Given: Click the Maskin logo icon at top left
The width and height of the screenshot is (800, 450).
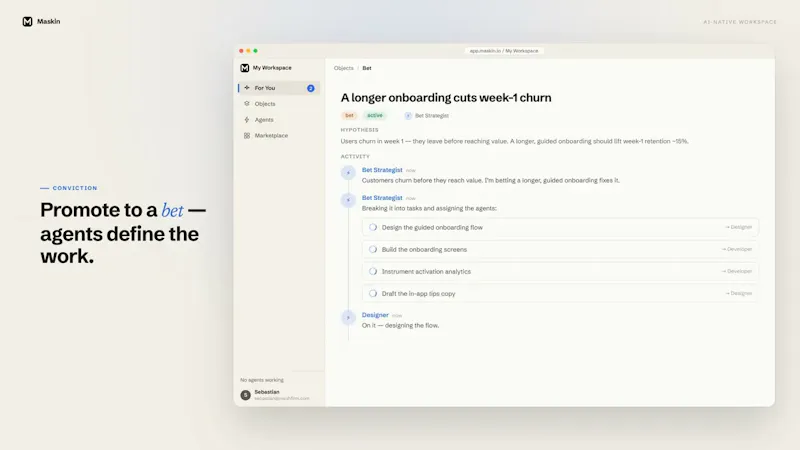Looking at the screenshot, I should click(28, 21).
